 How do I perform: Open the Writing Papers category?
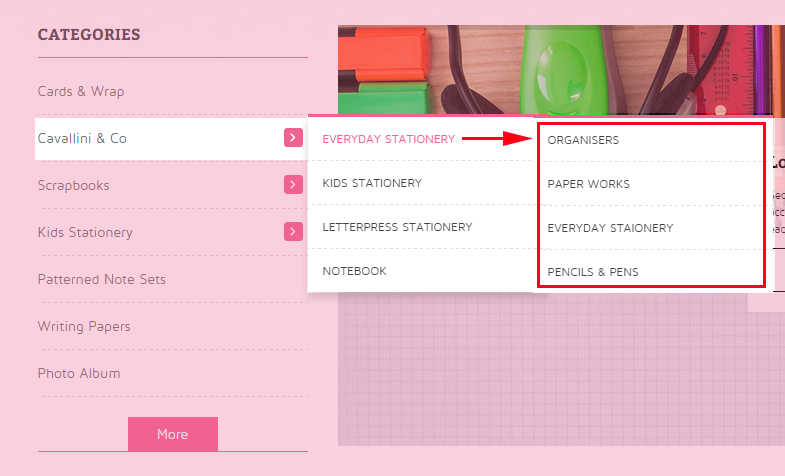tap(84, 326)
